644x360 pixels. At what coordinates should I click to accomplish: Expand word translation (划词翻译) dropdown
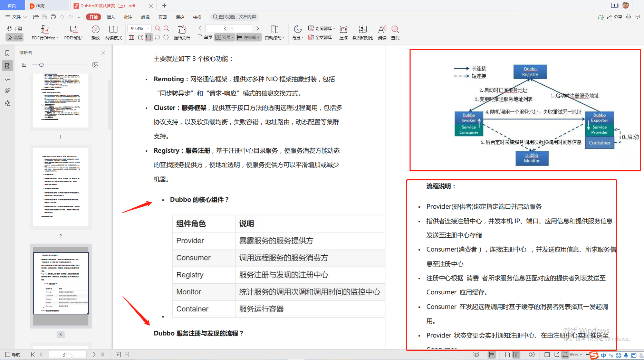334,28
